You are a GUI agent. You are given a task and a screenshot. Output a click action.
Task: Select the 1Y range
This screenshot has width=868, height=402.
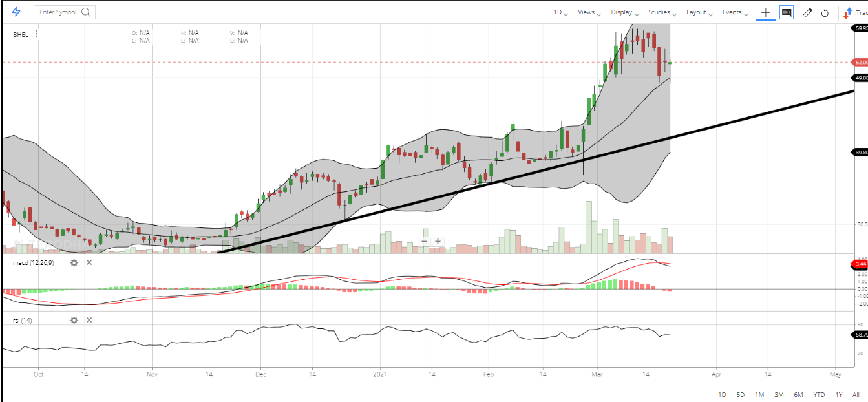[x=839, y=394]
